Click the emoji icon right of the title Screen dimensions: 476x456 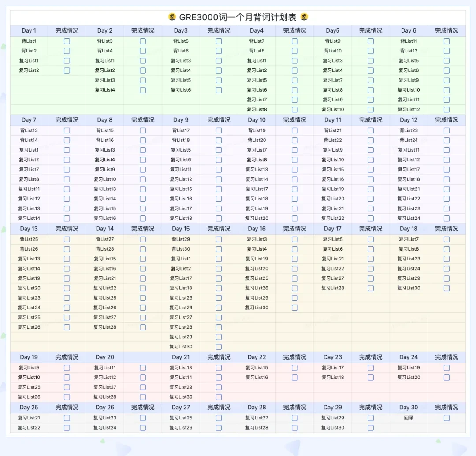point(304,17)
